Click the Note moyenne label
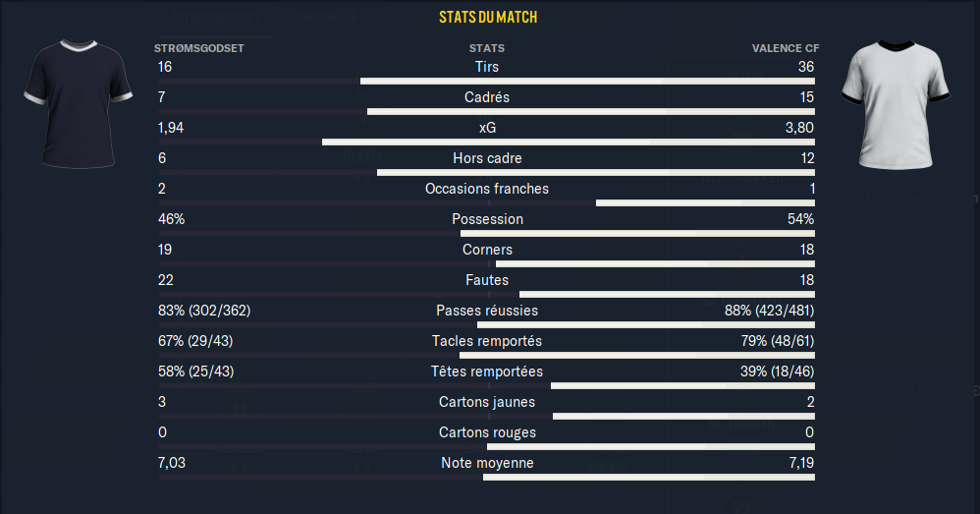Screen dimensions: 980x514 tap(487, 463)
